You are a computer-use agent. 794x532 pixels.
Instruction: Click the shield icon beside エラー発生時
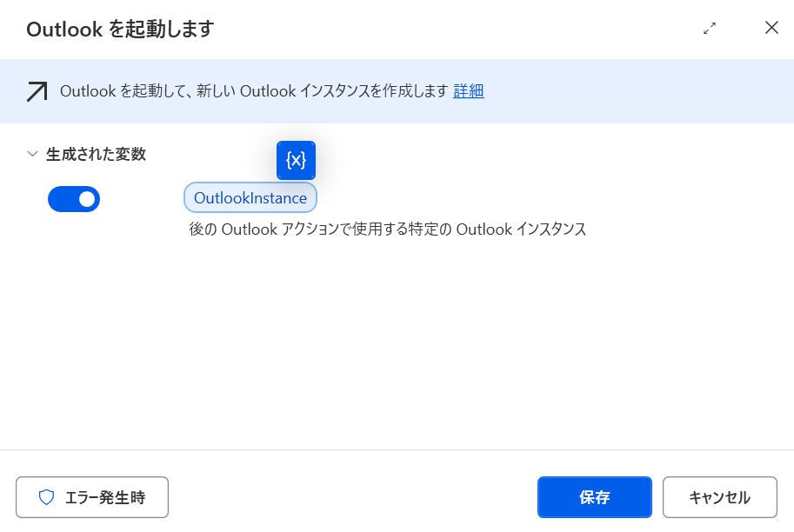click(47, 497)
